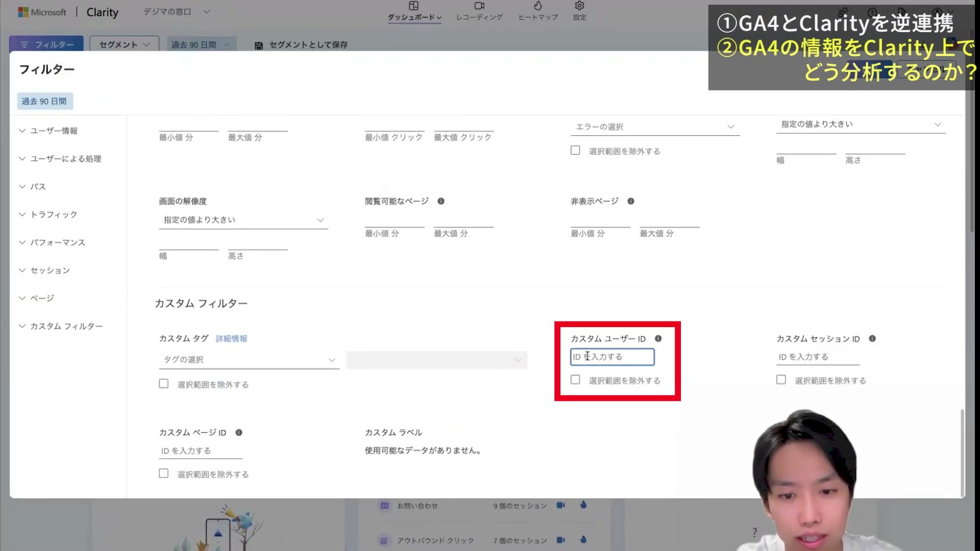Click the 非表示ページ info icon
The height and width of the screenshot is (551, 980).
coord(631,201)
